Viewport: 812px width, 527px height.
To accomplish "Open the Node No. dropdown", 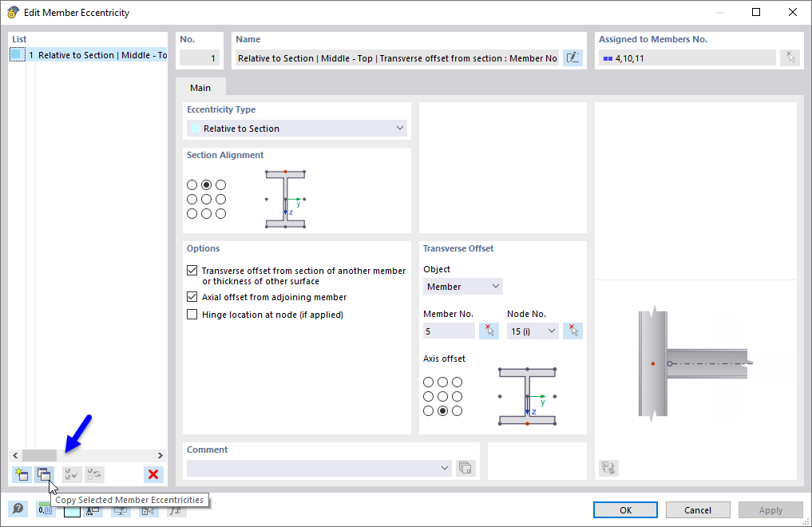I will coord(533,331).
